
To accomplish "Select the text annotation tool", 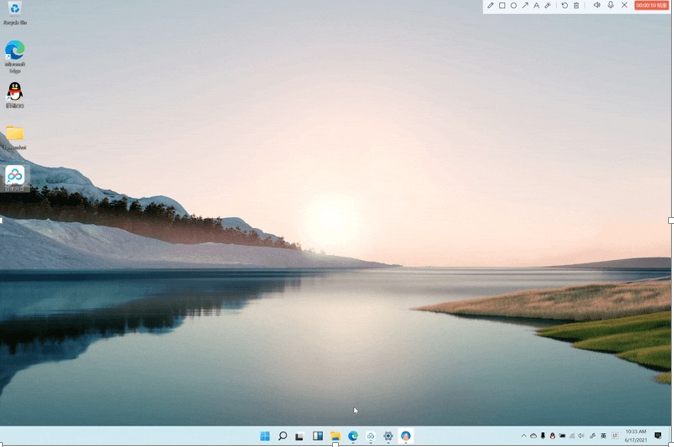I will 536,6.
